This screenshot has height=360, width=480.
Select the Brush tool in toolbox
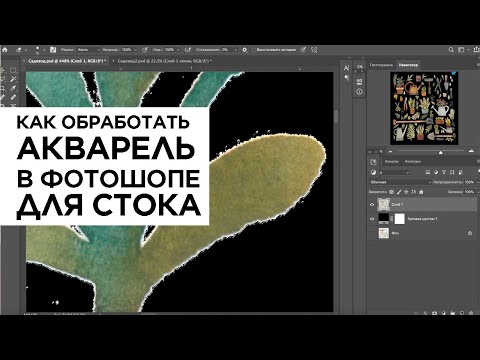click(13, 97)
